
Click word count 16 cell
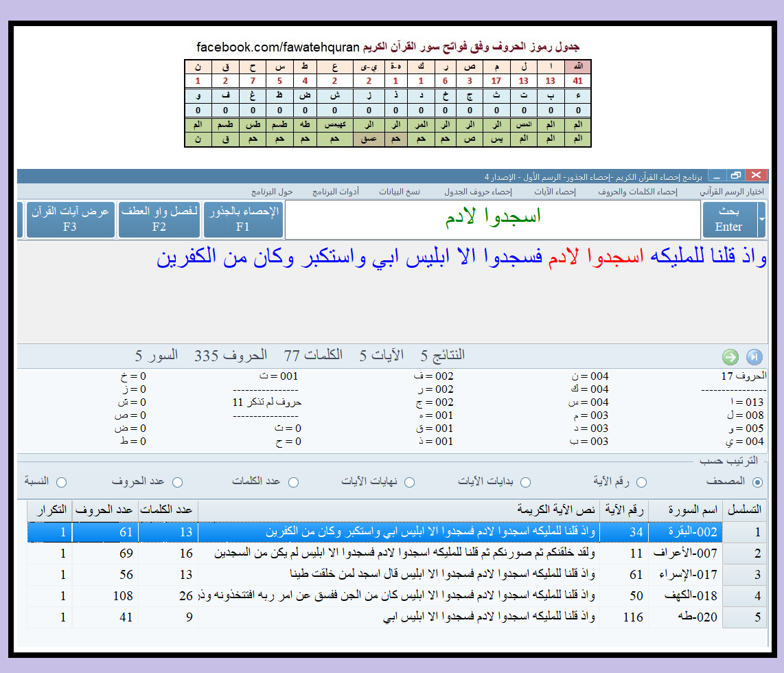pyautogui.click(x=168, y=554)
